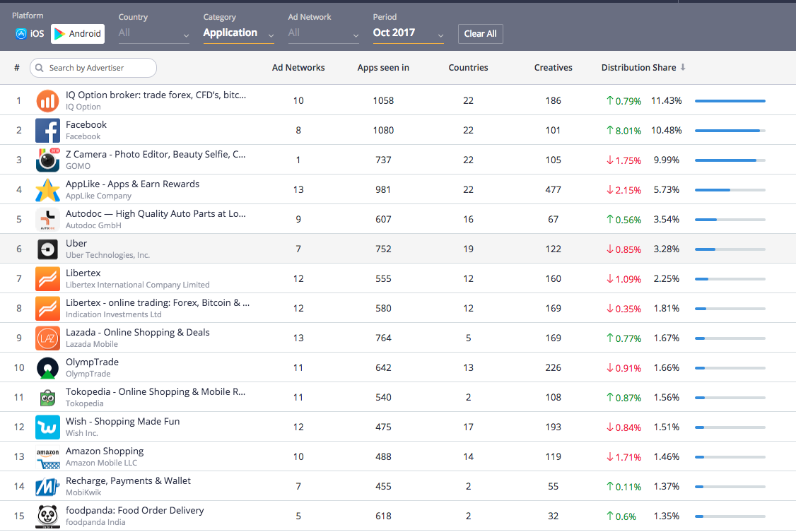Click the search magnifier icon
796x532 pixels.
pyautogui.click(x=39, y=67)
